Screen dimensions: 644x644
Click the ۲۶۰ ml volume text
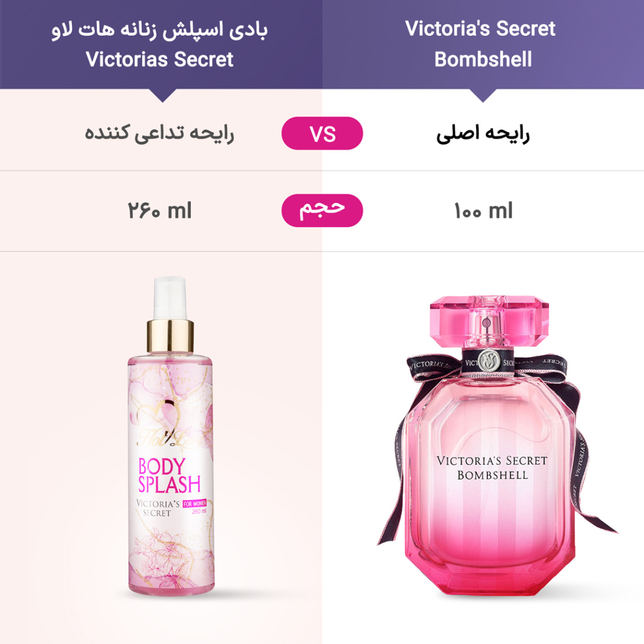159,211
